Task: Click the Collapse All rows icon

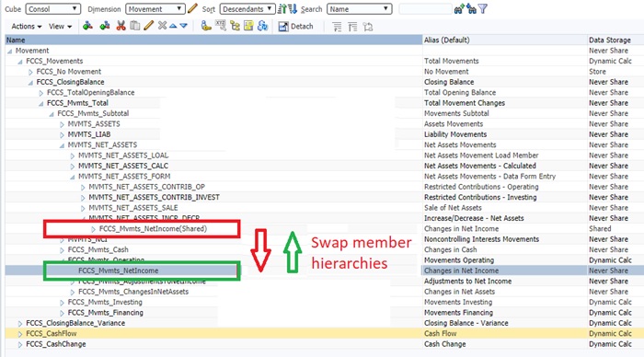Action: [x=352, y=27]
